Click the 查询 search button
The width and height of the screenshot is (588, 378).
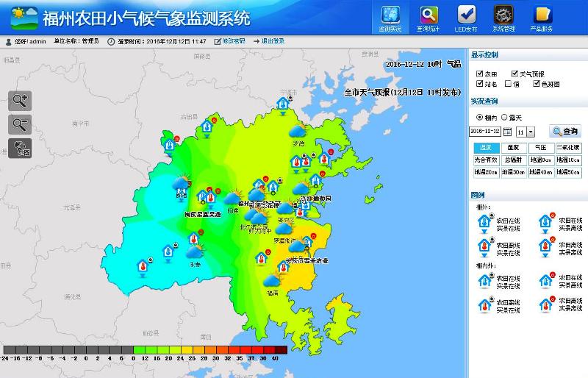(564, 131)
